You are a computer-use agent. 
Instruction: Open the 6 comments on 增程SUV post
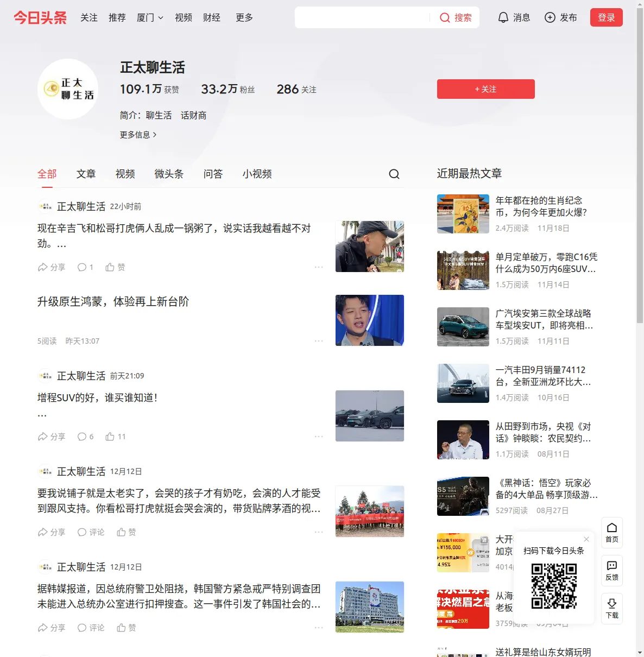click(x=85, y=437)
